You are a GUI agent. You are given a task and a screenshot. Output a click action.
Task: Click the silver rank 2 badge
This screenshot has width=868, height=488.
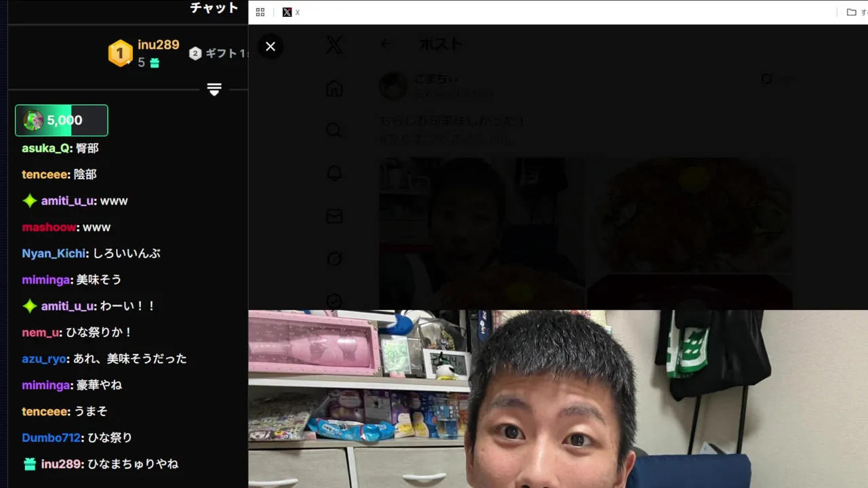[x=195, y=54]
